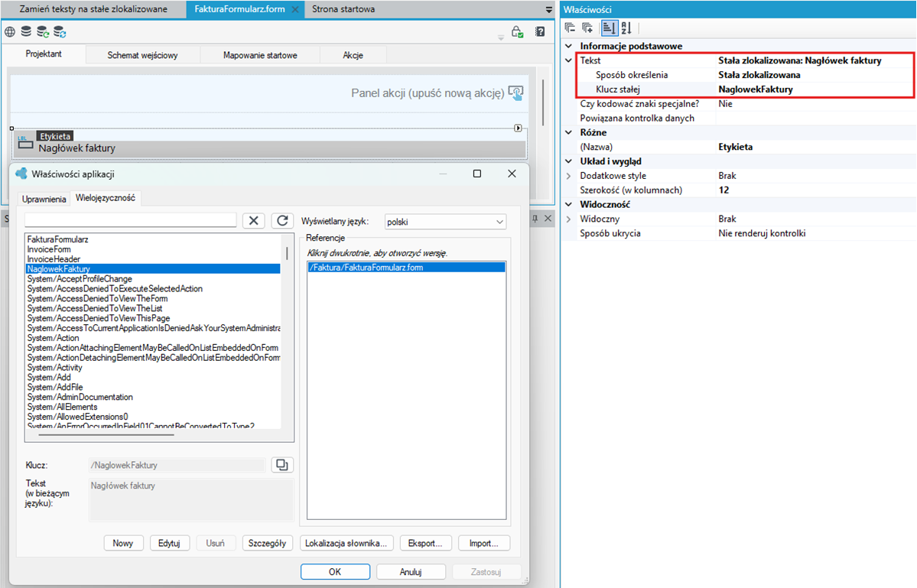Collapse the Informacje podstawowe category

568,46
